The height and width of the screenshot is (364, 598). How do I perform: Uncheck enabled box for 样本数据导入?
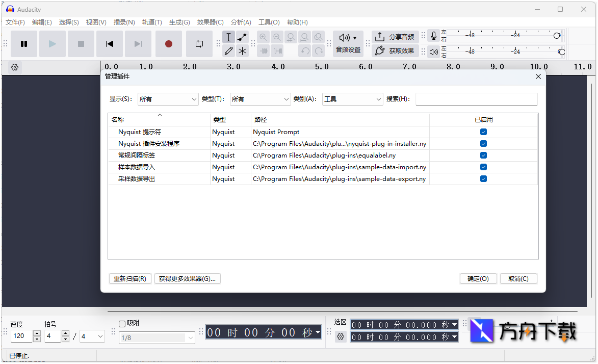[484, 167]
